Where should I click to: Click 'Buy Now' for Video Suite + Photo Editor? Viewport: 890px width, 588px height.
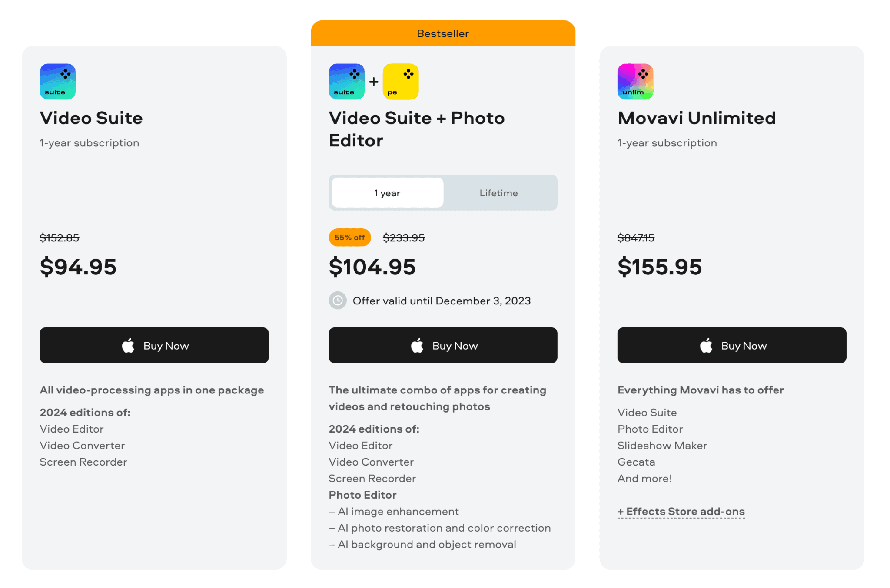coord(443,345)
